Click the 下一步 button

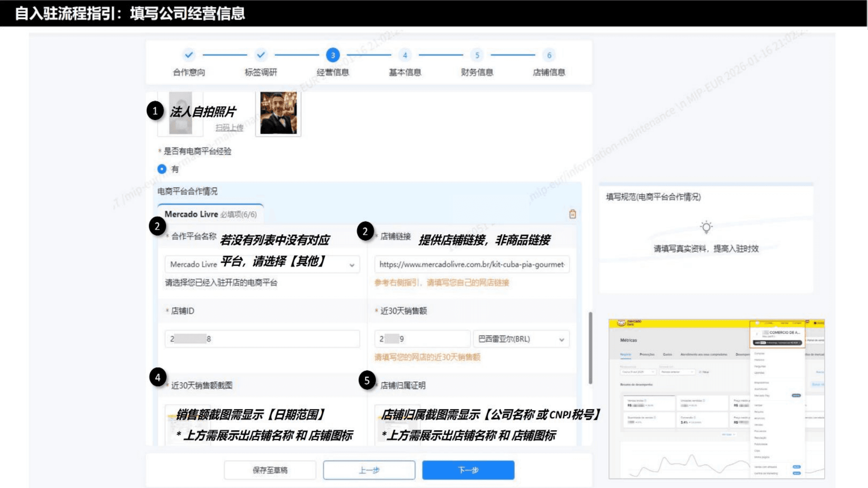tap(468, 470)
